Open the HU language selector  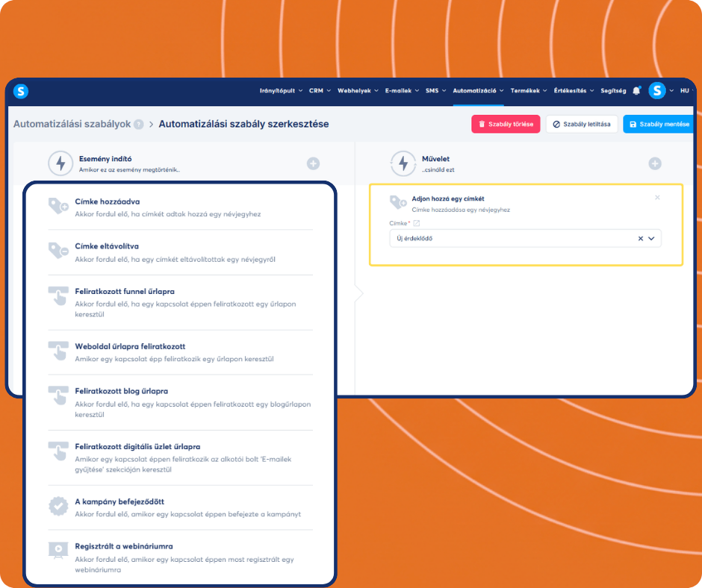point(686,91)
